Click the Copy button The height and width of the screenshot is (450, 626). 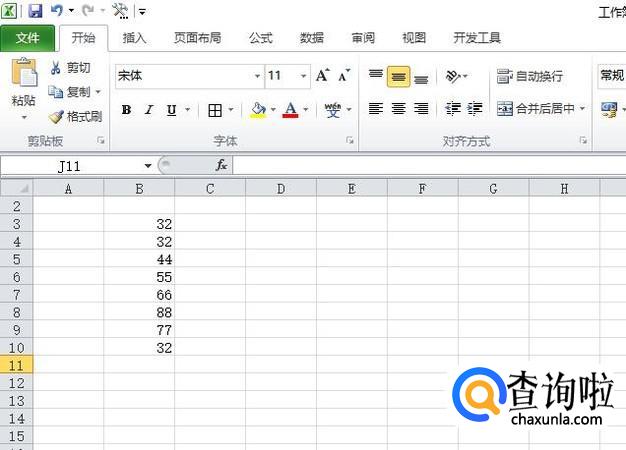coord(70,92)
